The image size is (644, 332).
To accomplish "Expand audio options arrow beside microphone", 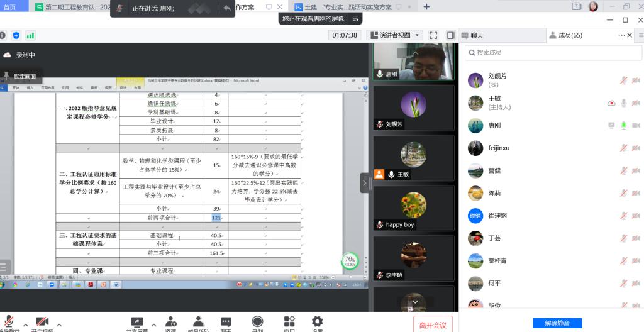I will coord(25,324).
